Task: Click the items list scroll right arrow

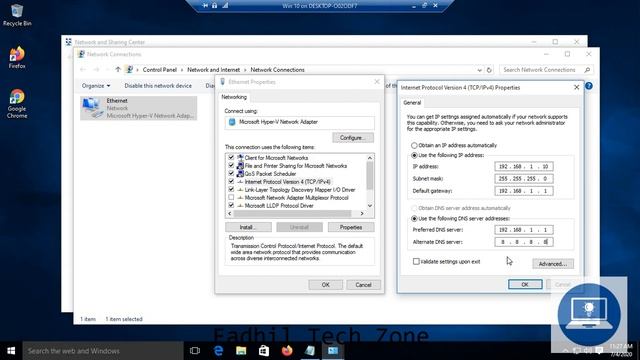Action: pyautogui.click(x=362, y=213)
